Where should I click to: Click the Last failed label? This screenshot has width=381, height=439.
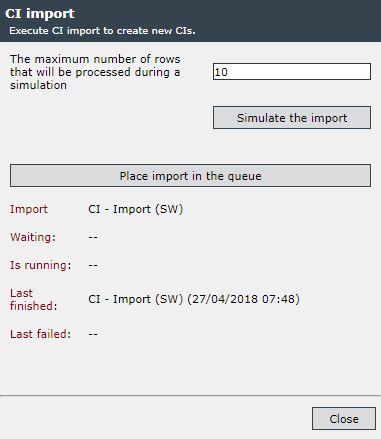40,334
